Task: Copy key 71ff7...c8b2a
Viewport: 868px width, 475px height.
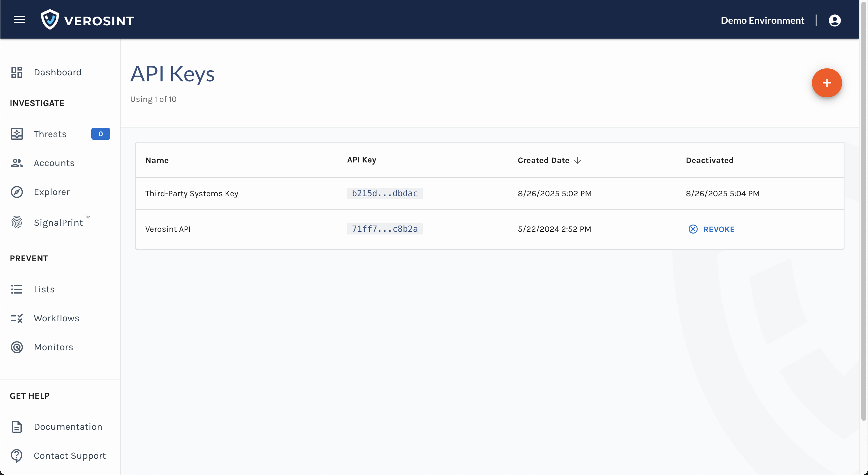Action: click(385, 229)
